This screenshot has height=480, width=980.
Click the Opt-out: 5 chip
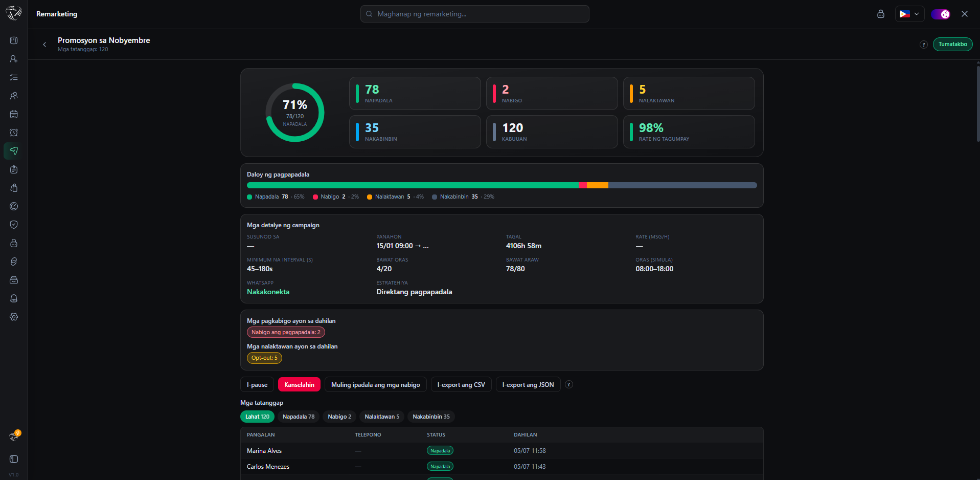tap(264, 358)
